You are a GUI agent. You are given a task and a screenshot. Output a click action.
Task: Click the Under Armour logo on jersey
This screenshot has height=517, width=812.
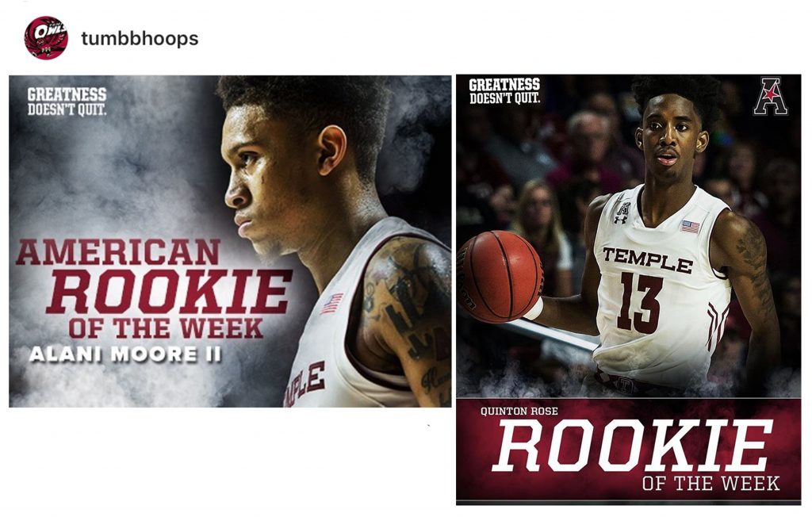point(620,220)
